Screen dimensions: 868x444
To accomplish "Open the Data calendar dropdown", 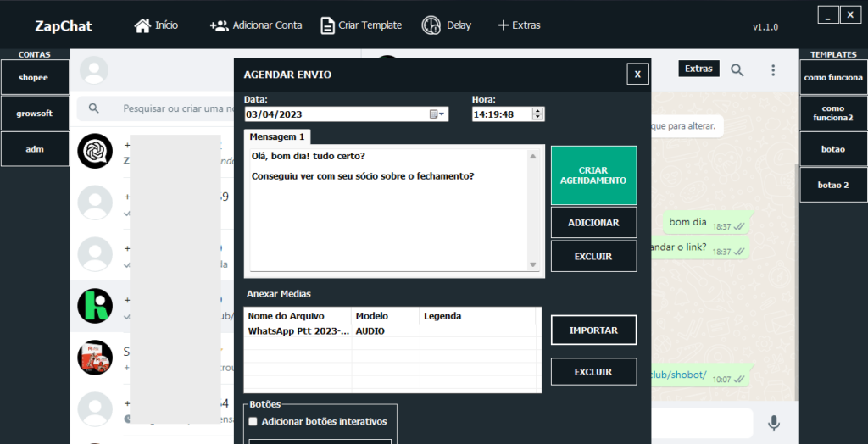I will point(437,114).
